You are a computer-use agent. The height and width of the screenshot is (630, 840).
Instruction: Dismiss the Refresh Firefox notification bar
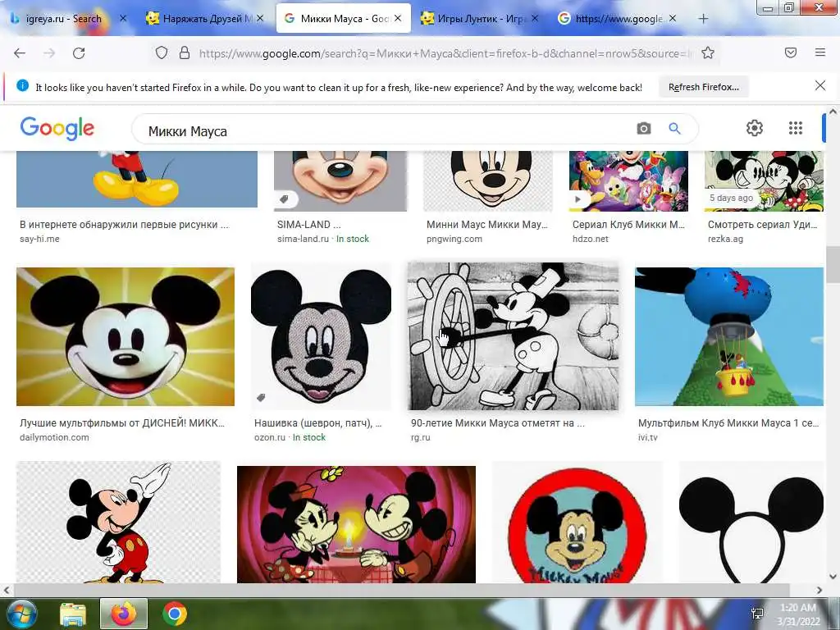point(820,85)
